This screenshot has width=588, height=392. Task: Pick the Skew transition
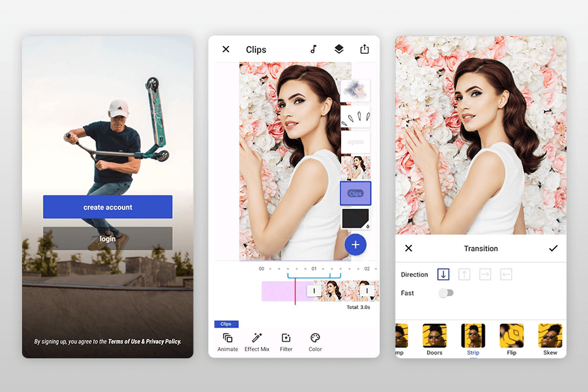(549, 336)
